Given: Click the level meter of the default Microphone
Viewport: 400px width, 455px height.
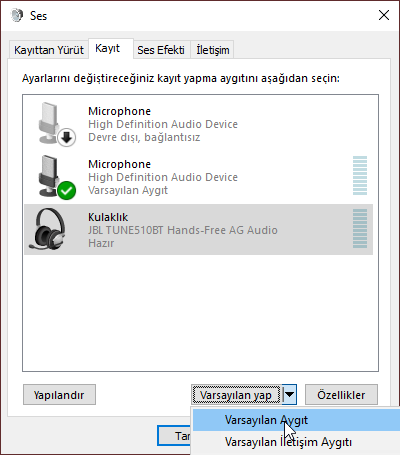Looking at the screenshot, I should [x=360, y=175].
